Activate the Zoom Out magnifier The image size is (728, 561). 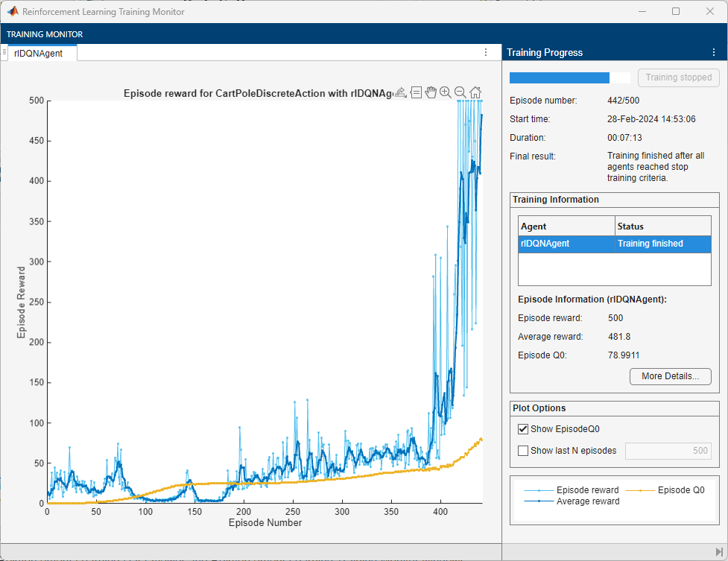click(x=460, y=92)
